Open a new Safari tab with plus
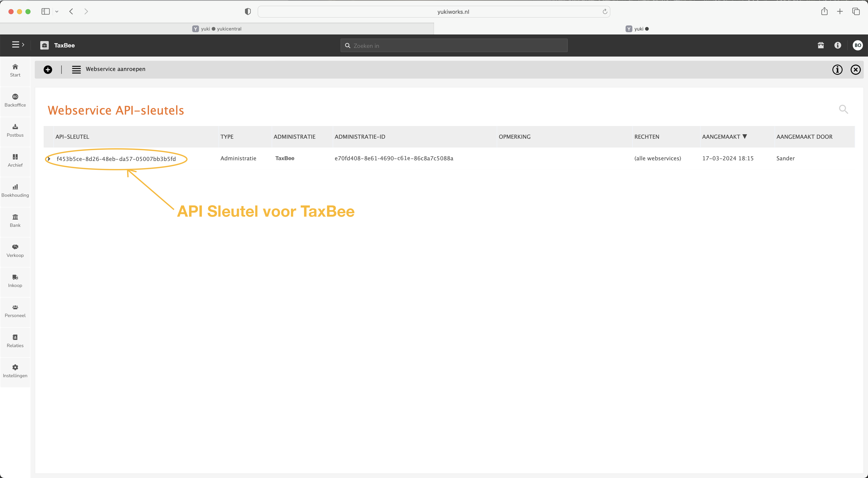Image resolution: width=868 pixels, height=478 pixels. tap(840, 11)
